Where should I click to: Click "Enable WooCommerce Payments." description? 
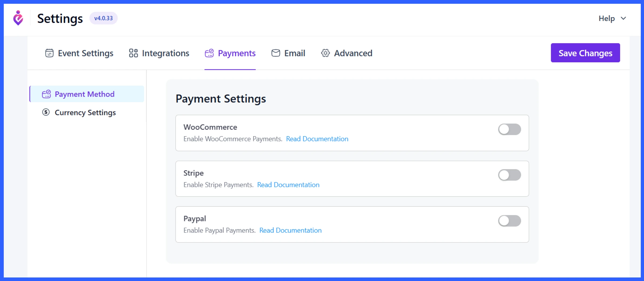click(233, 139)
